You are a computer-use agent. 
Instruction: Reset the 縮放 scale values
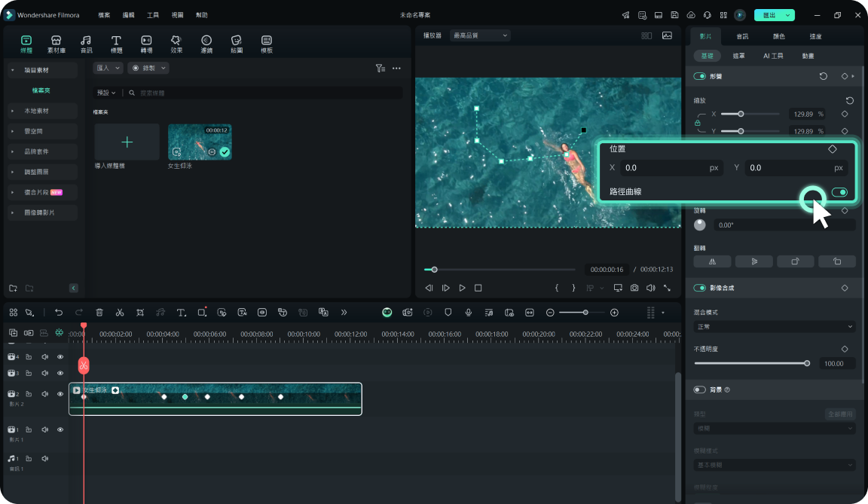click(x=850, y=100)
